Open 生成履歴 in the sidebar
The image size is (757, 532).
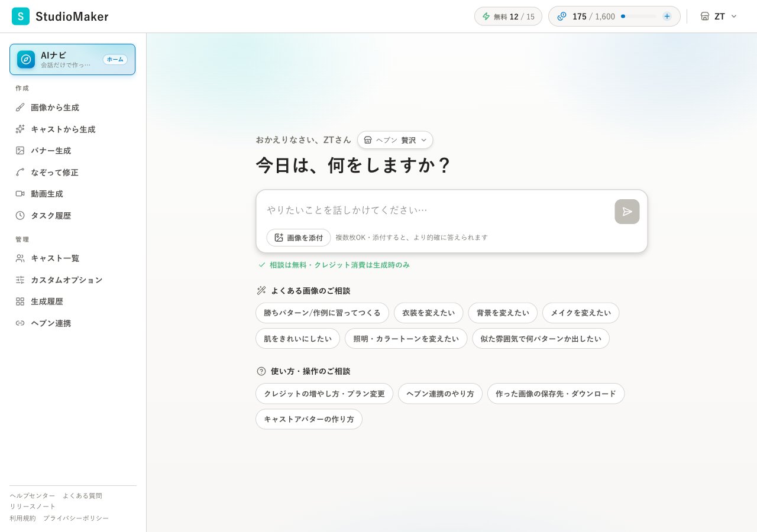click(73, 301)
